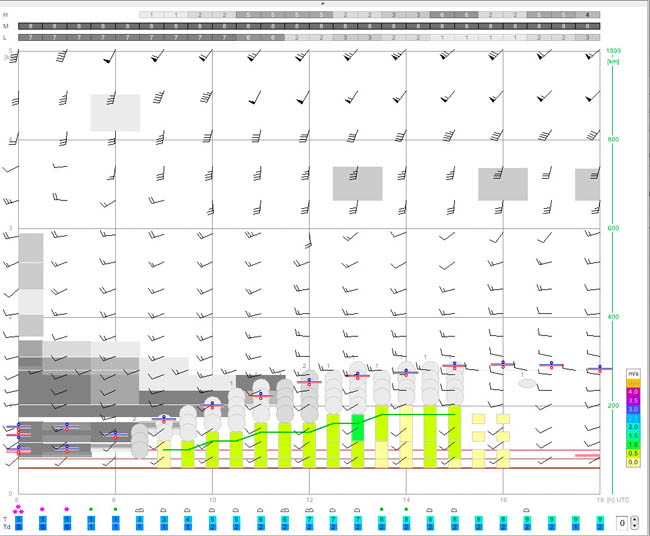The height and width of the screenshot is (536, 650).
Task: Select the three-dot magenta precipitation symbol
Action: pyautogui.click(x=18, y=509)
